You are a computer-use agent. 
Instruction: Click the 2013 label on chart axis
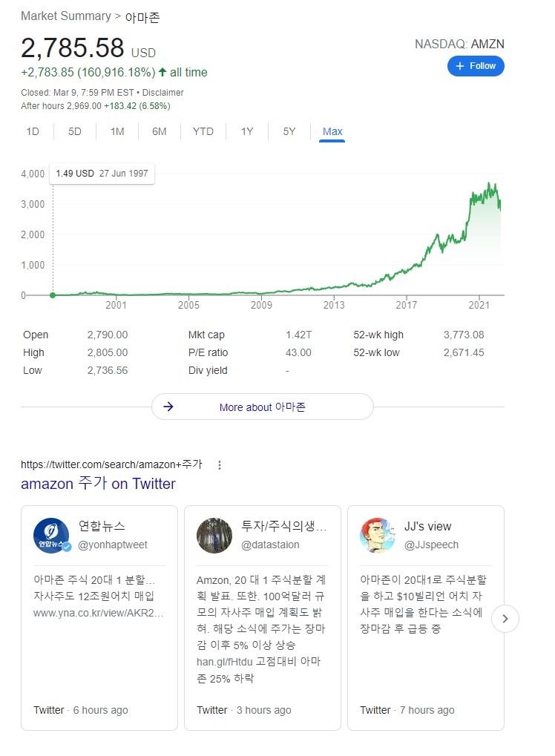click(334, 305)
